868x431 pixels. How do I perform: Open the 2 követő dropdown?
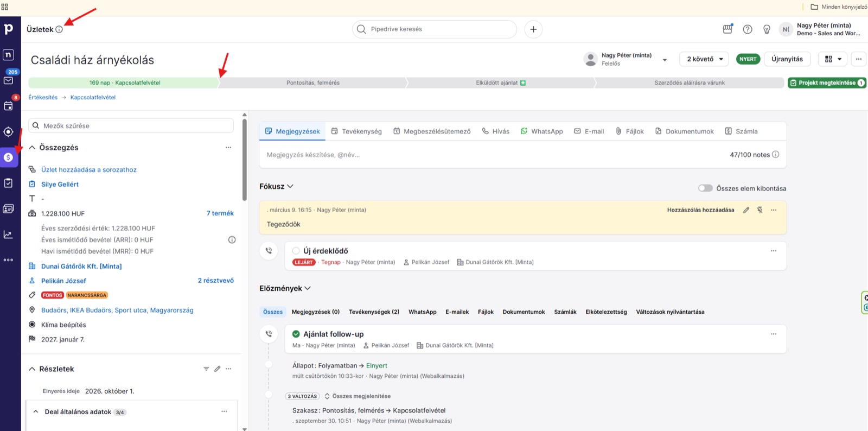coord(705,59)
